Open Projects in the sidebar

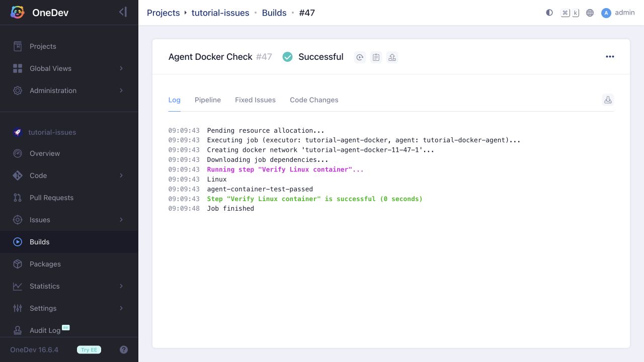point(69,46)
